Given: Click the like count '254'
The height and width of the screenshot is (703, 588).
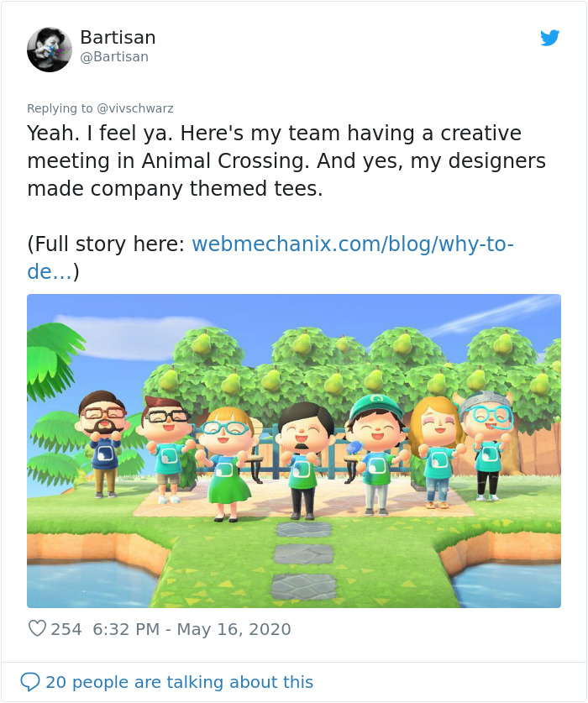Looking at the screenshot, I should point(66,629).
